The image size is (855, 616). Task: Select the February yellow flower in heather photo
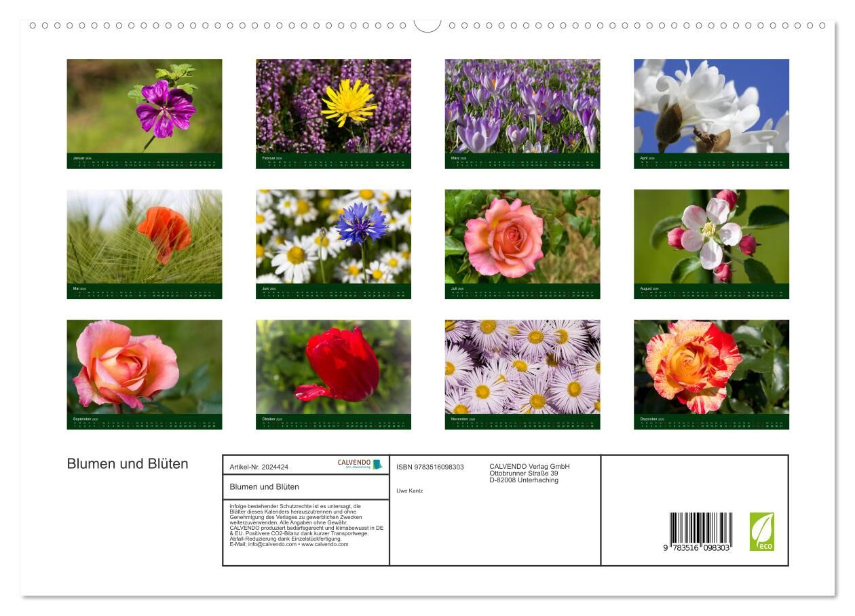click(333, 106)
